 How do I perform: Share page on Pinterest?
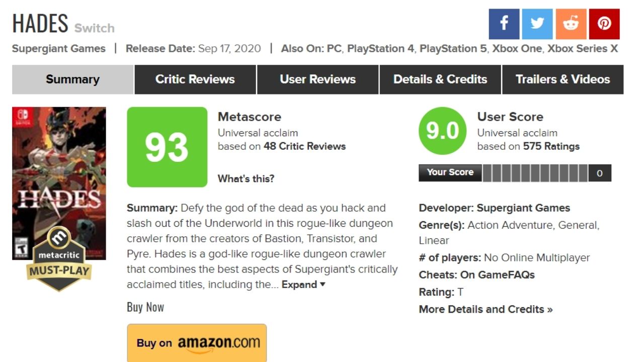(604, 24)
